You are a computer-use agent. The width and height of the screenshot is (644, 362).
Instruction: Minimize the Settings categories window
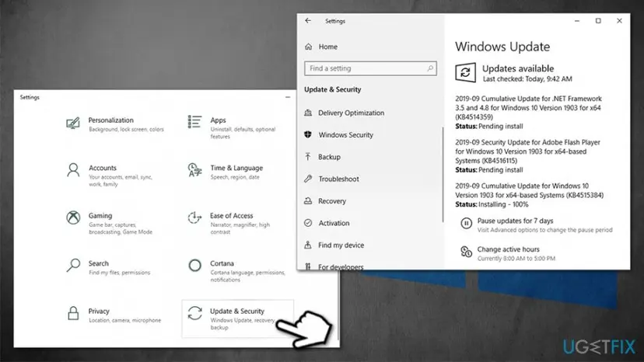click(288, 97)
